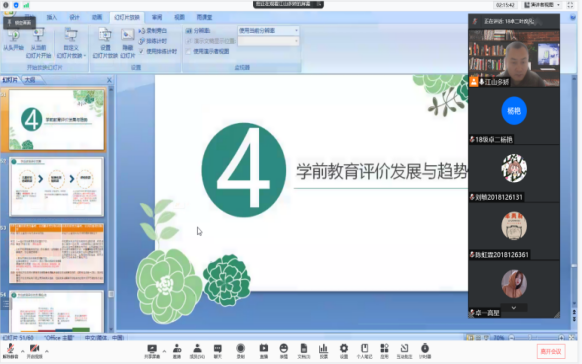Open the 使用当前分辨率 resolution dropdown

point(268,30)
